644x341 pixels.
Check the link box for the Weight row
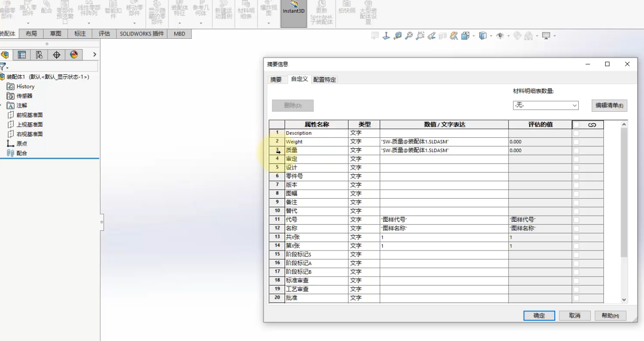pyautogui.click(x=576, y=142)
